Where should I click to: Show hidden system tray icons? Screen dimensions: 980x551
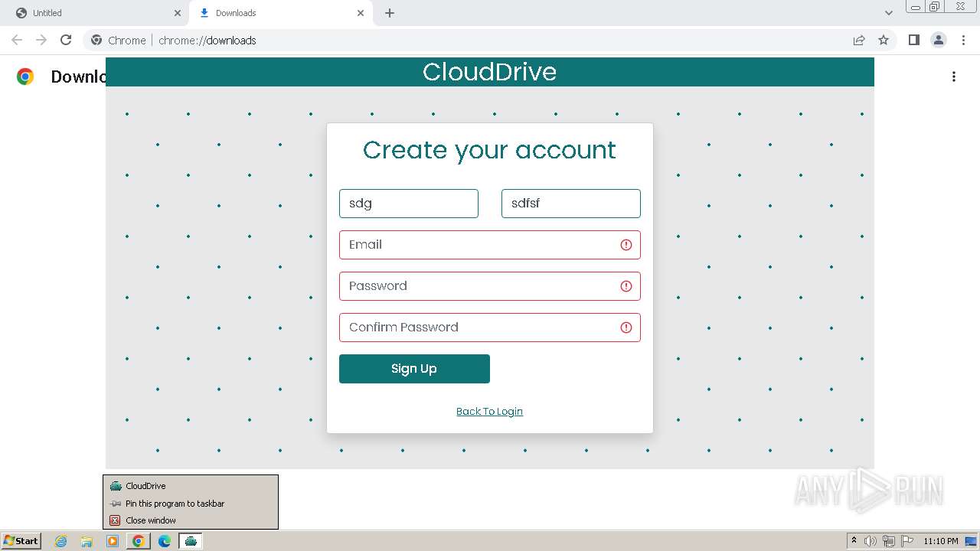[x=854, y=541]
